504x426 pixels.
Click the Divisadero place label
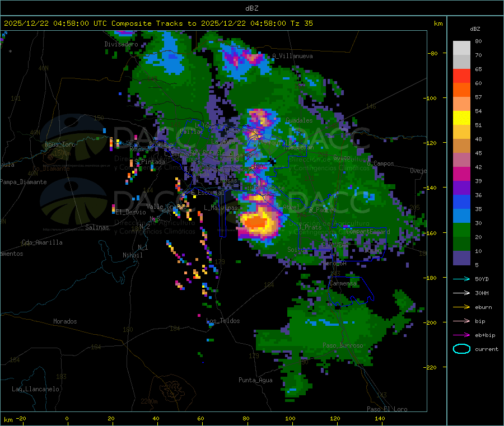(121, 44)
